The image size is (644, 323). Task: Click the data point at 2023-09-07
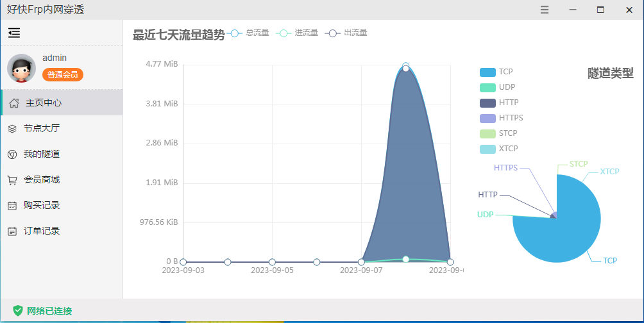coord(361,262)
